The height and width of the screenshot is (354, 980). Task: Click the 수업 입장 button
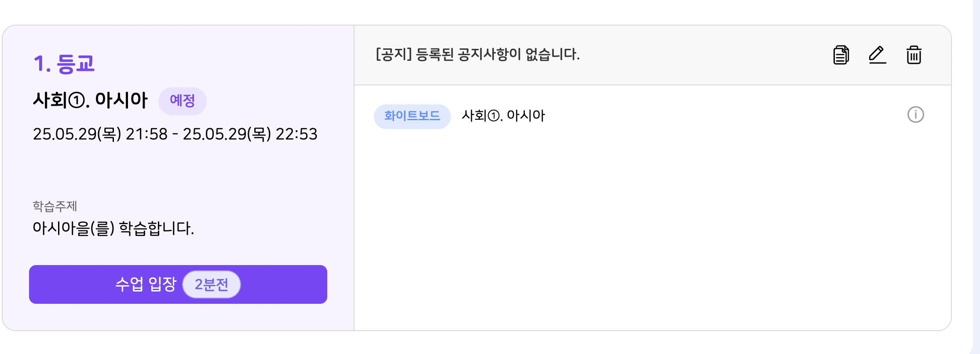coord(145,284)
